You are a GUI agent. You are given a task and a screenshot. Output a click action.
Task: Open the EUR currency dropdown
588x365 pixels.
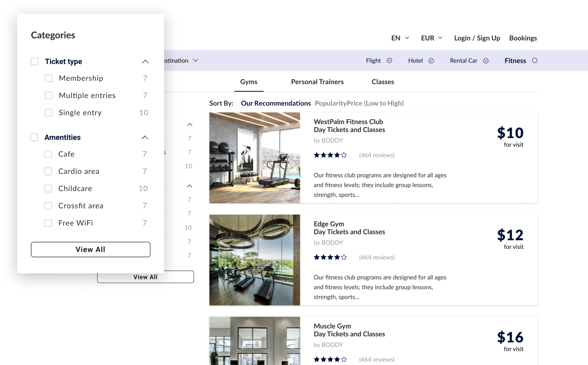[x=431, y=38]
